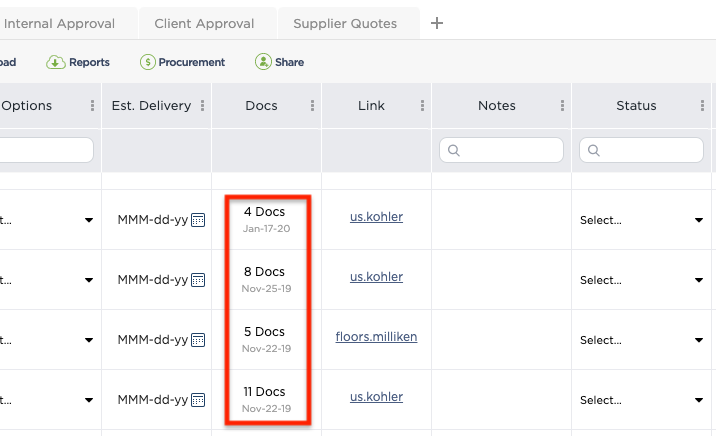Open calendar picker in the 4 Docs row
716x436 pixels.
198,220
